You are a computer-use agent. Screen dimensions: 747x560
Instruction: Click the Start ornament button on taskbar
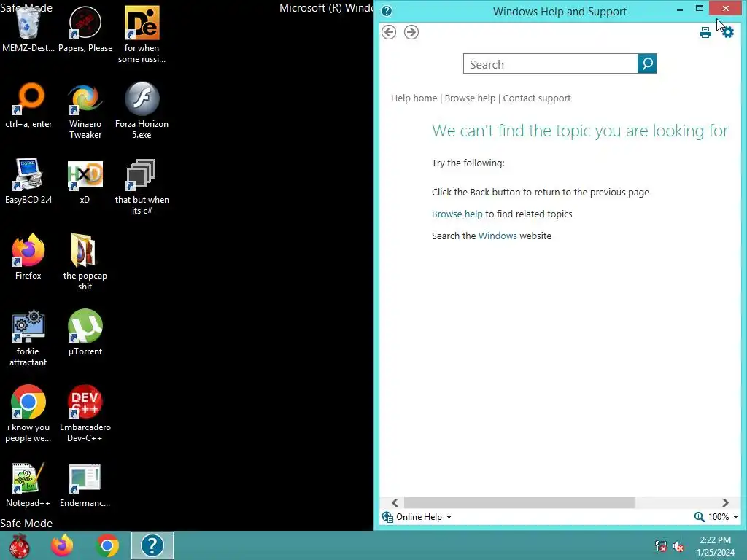(20, 545)
